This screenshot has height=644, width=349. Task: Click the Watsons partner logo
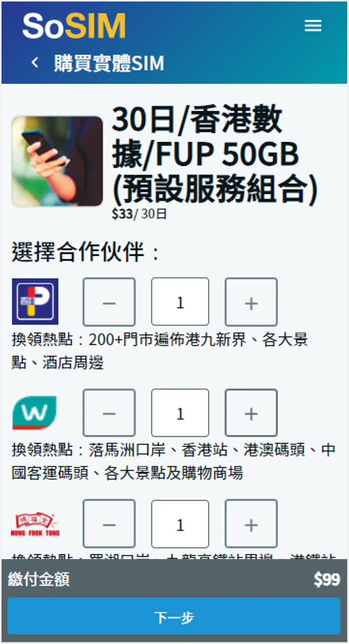click(34, 412)
